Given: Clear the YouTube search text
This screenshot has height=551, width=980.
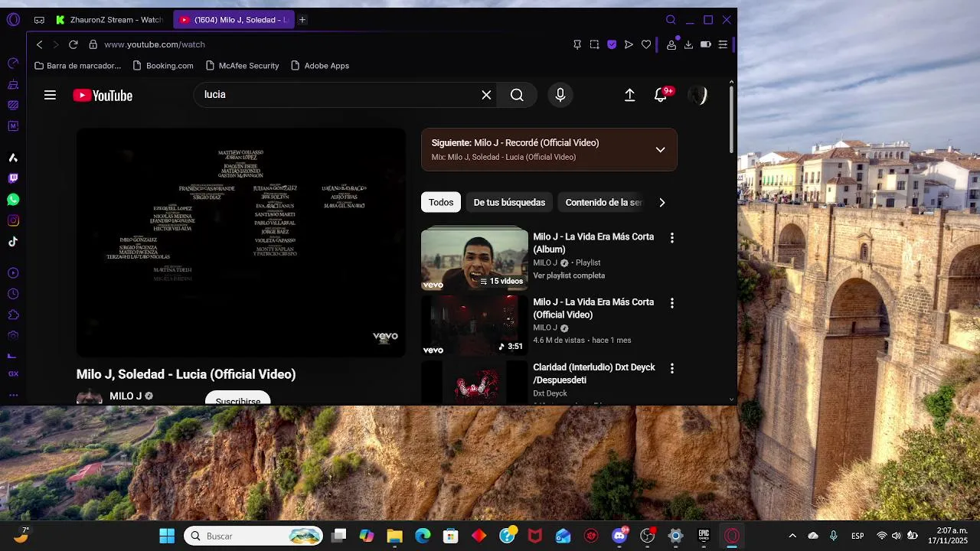Looking at the screenshot, I should pos(486,95).
